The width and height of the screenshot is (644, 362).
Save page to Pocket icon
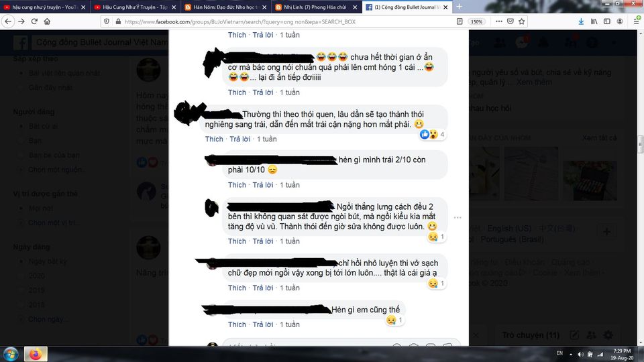click(x=510, y=21)
